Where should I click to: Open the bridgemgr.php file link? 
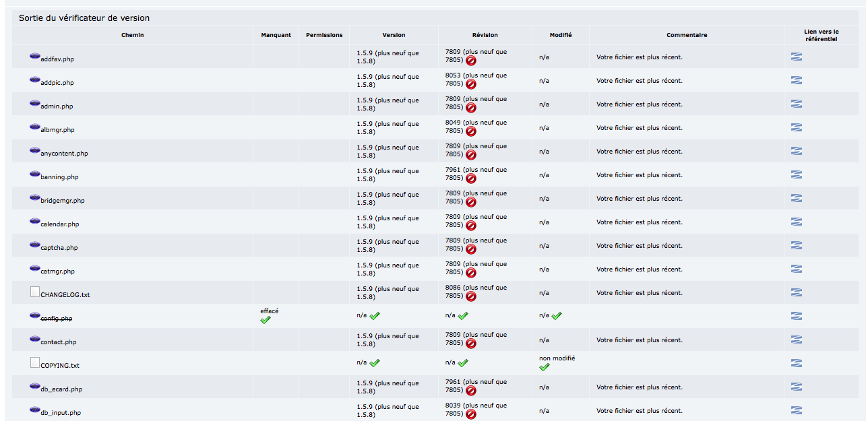(63, 201)
